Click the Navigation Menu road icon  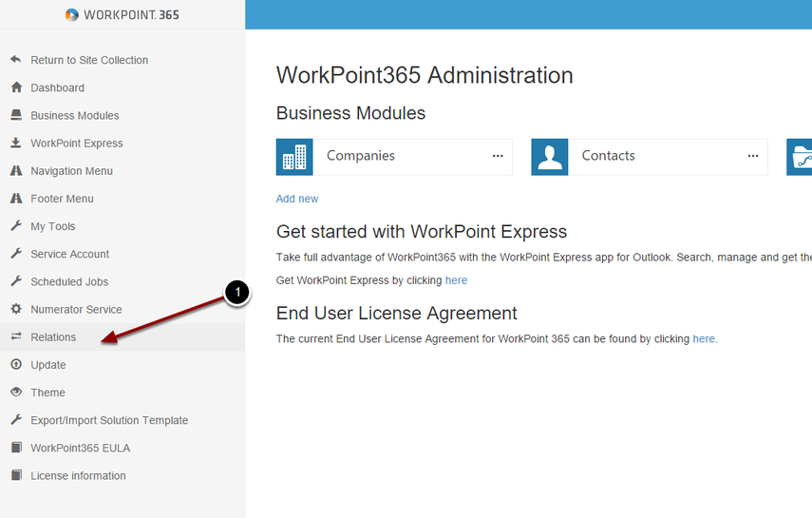click(16, 170)
